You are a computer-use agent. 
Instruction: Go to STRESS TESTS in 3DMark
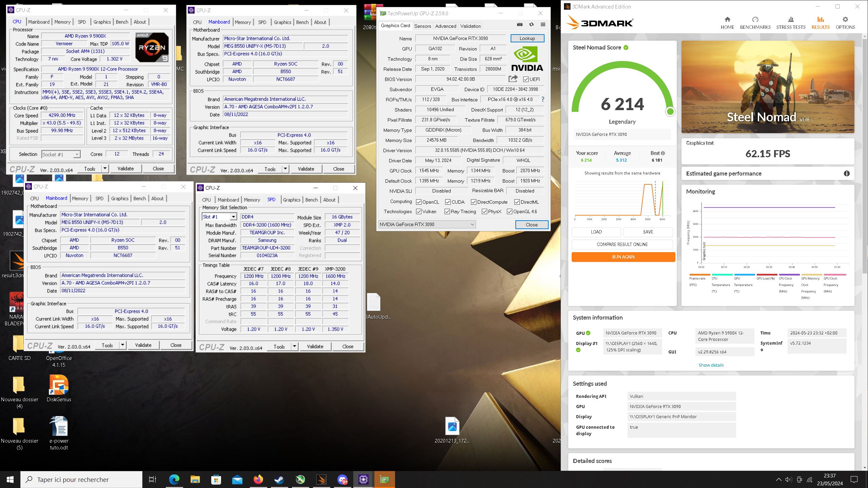[x=791, y=23]
